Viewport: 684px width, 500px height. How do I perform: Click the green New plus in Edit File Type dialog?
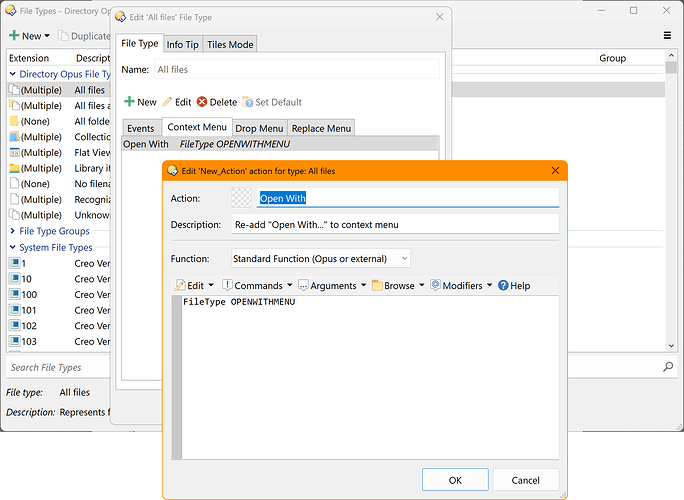129,102
